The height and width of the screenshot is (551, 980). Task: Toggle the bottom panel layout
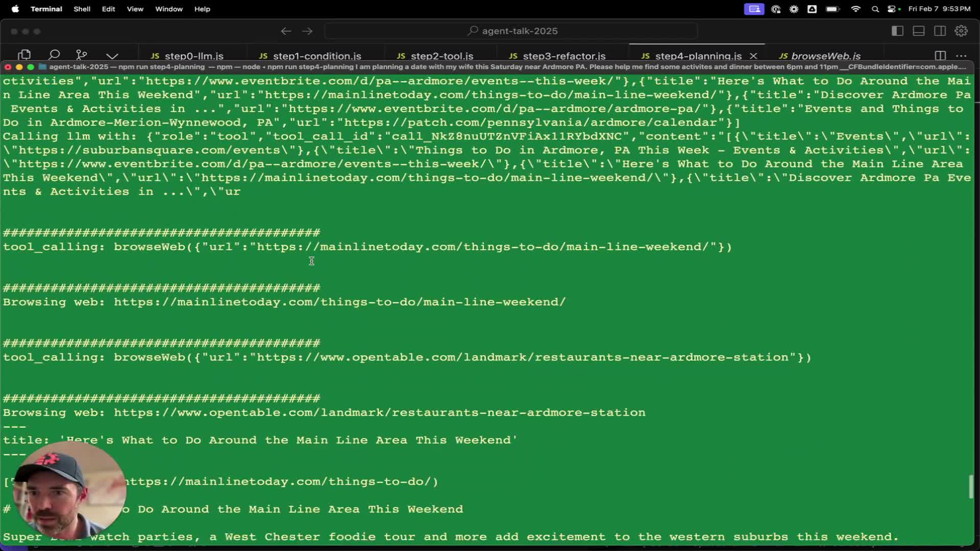(919, 31)
